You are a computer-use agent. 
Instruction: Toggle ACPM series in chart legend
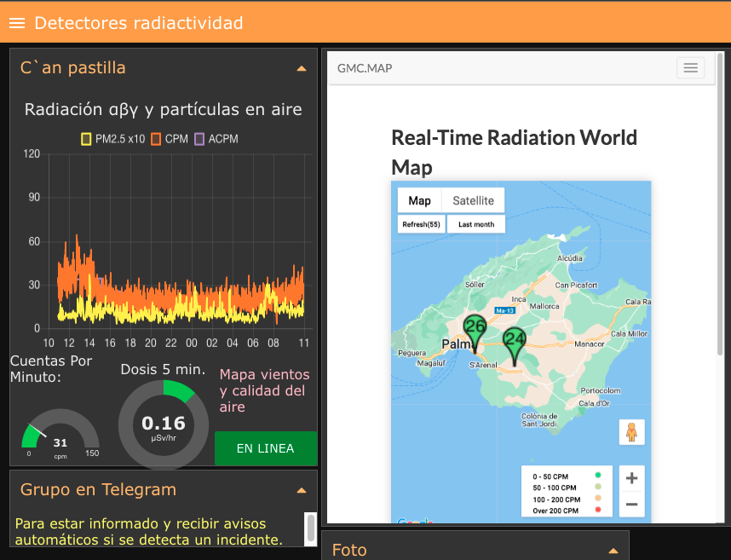pyautogui.click(x=216, y=139)
